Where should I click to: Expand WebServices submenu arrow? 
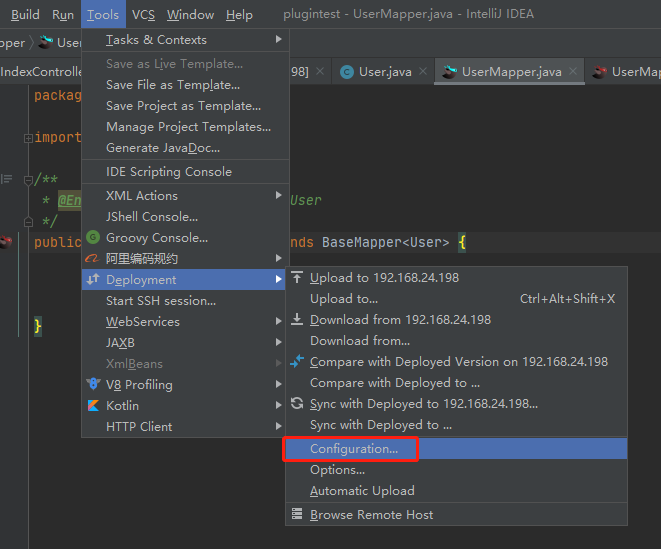coord(278,321)
